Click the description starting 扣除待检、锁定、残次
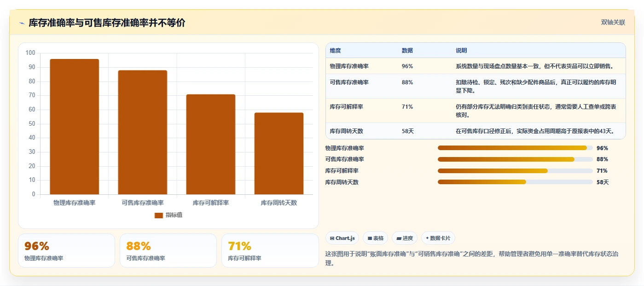Image resolution: width=644 pixels, height=286 pixels. click(x=536, y=87)
